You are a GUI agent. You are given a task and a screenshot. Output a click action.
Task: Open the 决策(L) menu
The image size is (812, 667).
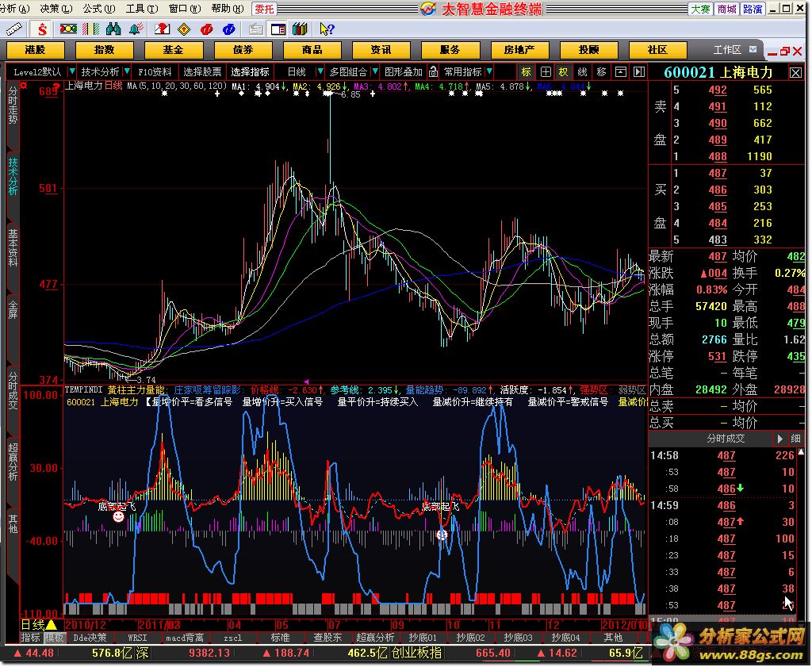(56, 8)
